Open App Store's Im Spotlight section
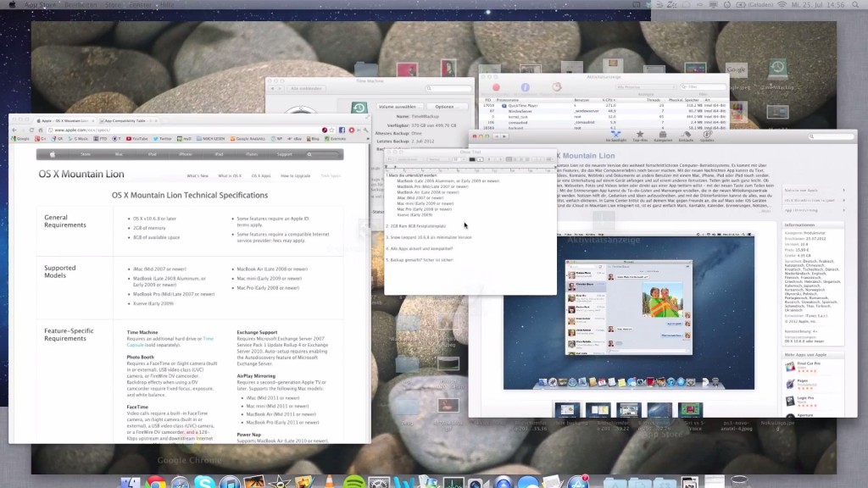 (615, 136)
